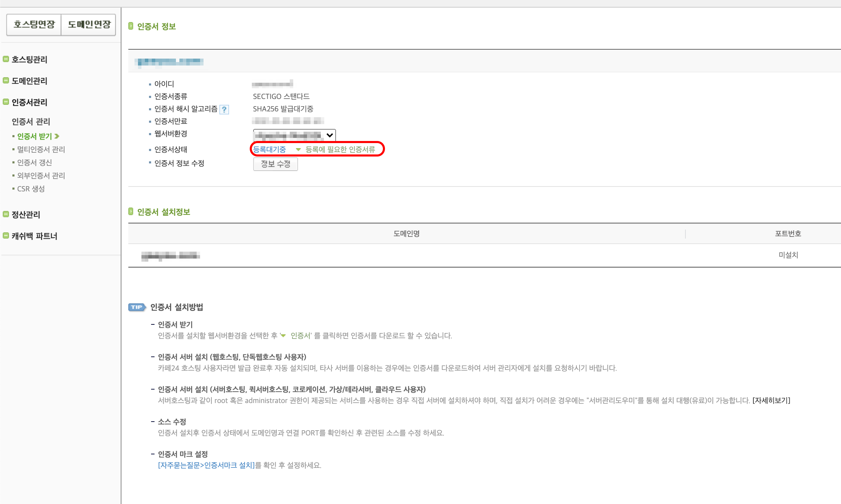Open 멀티인증서 관리 in sidebar
Viewport: 841px width, 504px height.
click(41, 149)
